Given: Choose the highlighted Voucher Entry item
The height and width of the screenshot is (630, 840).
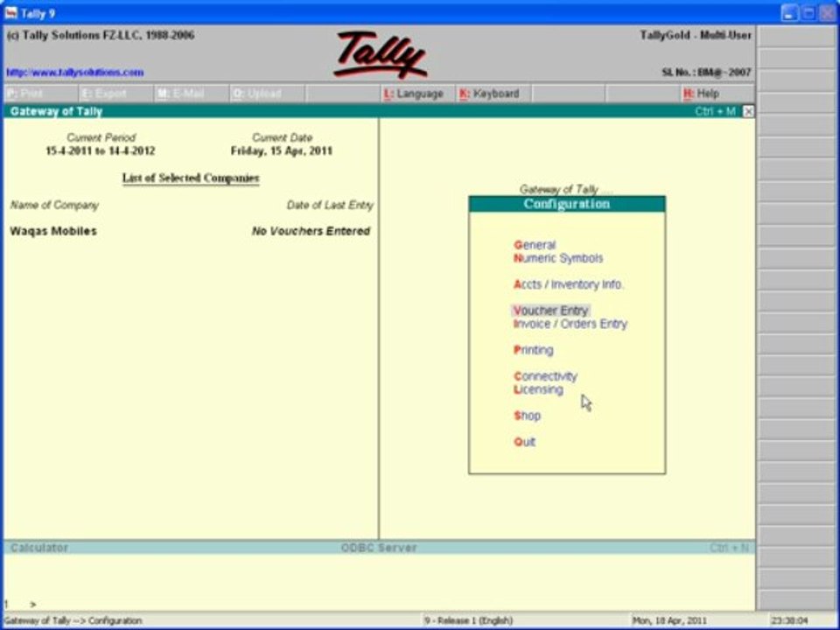Looking at the screenshot, I should pos(550,311).
